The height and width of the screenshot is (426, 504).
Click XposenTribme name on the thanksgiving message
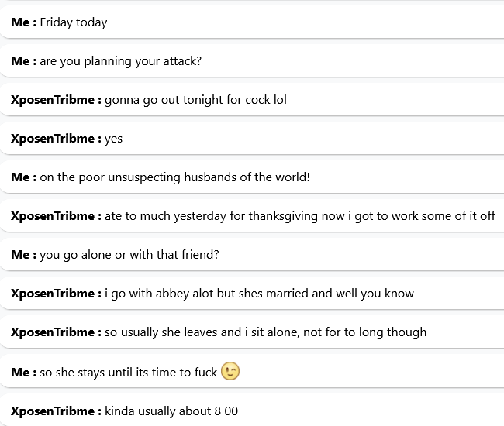[x=56, y=216]
